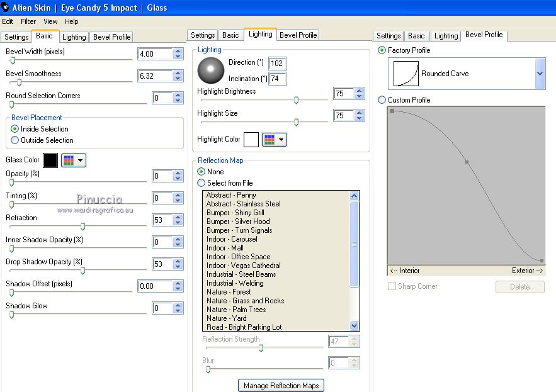
Task: Choose Select from File reflection option
Action: (201, 183)
